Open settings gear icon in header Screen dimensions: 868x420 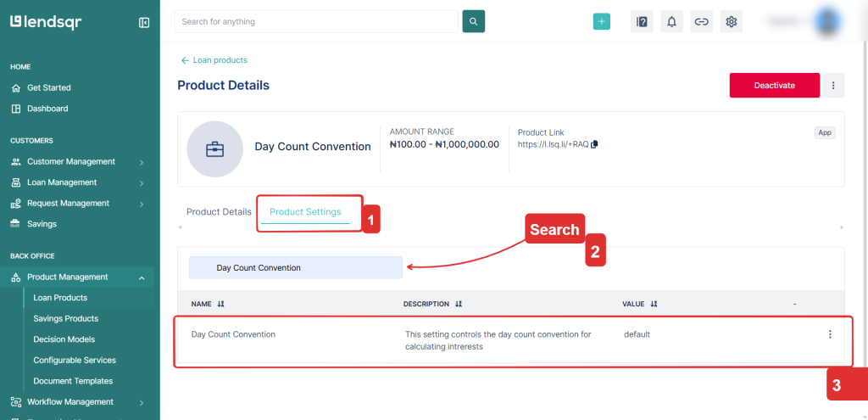tap(732, 21)
